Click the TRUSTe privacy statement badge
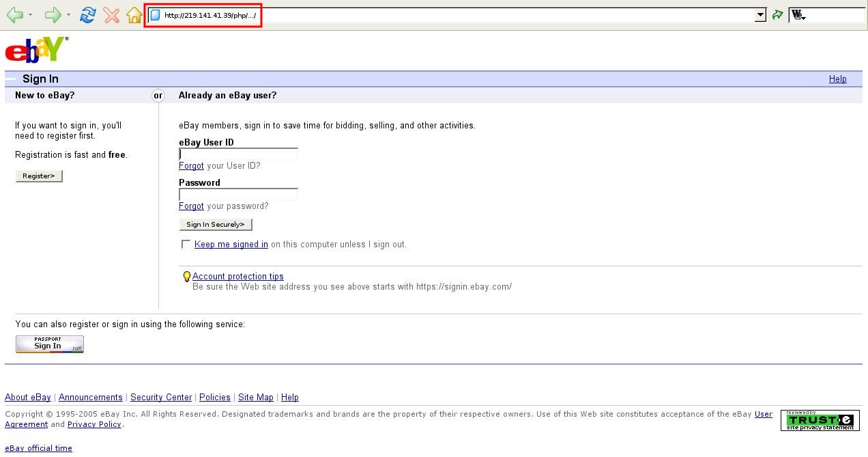Image resolution: width=868 pixels, height=457 pixels. click(x=820, y=420)
